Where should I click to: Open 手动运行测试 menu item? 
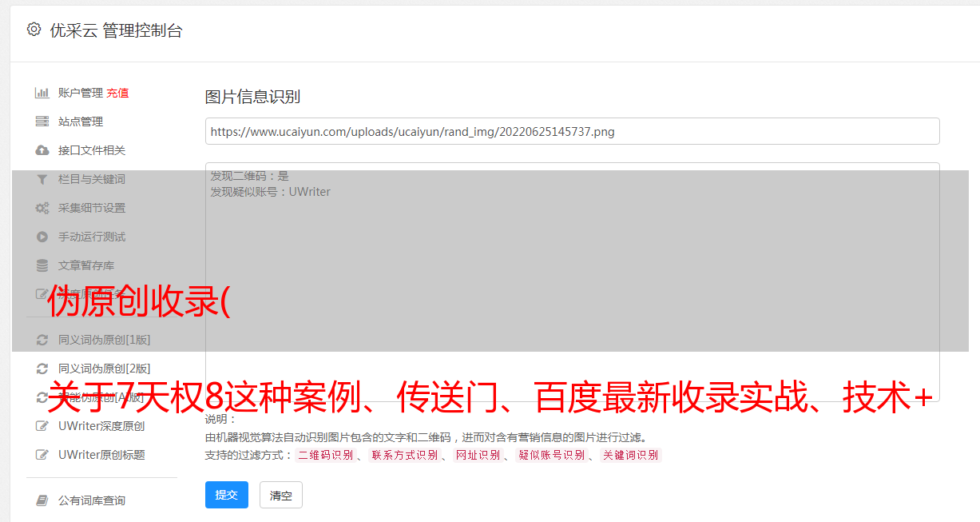tap(92, 237)
